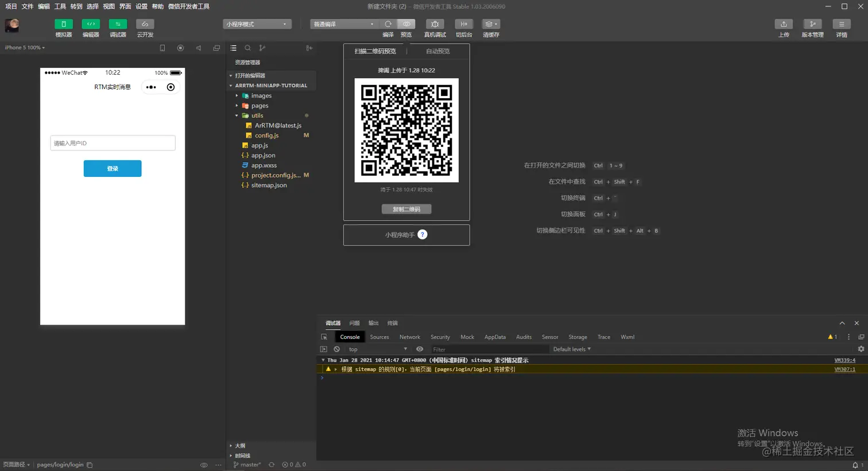The image size is (868, 471).
Task: Click the 编译 compile refresh icon
Action: (388, 24)
